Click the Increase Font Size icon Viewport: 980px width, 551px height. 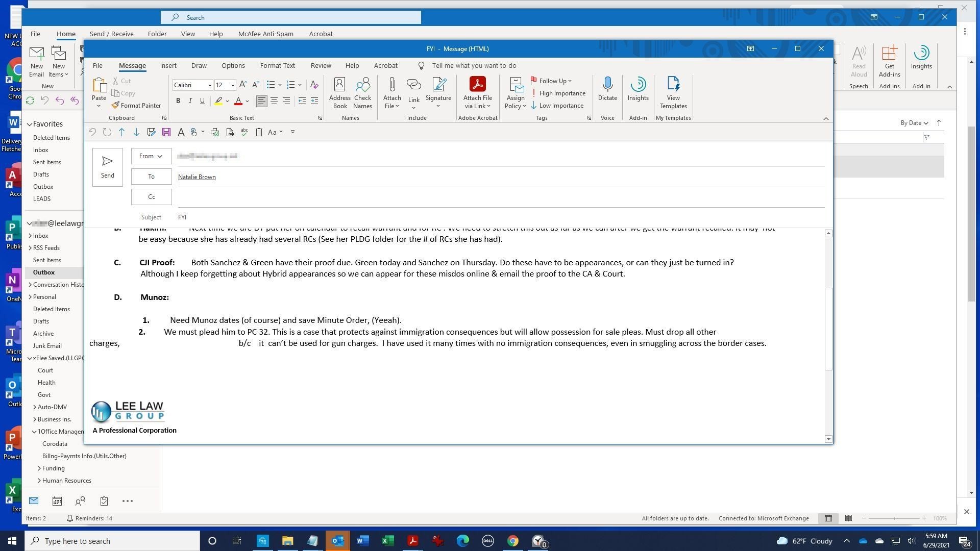243,85
